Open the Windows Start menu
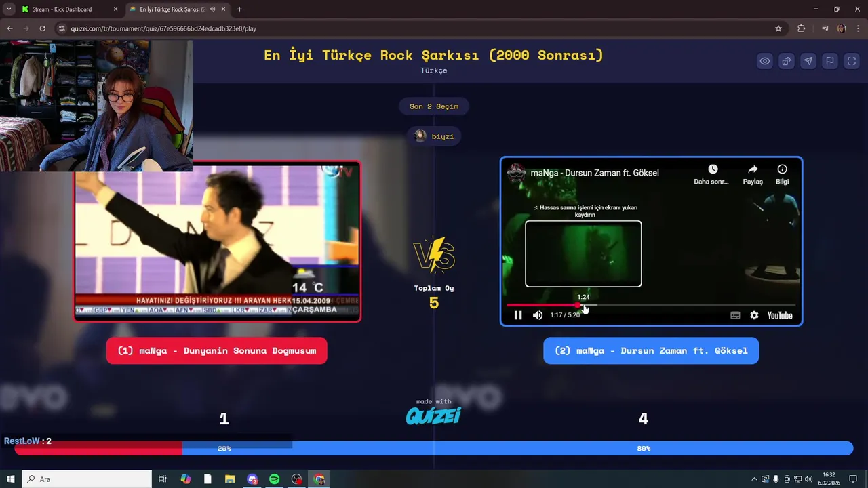Viewport: 868px width, 488px height. pos(10,479)
